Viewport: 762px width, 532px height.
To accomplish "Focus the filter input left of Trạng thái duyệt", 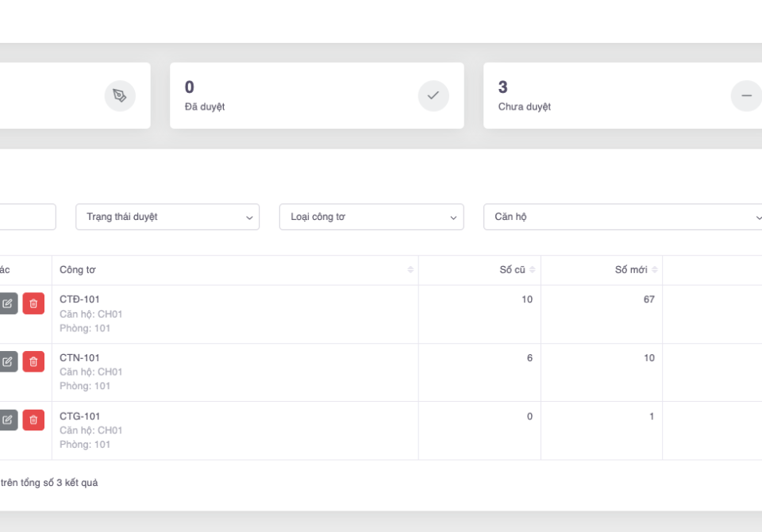I will pos(28,217).
